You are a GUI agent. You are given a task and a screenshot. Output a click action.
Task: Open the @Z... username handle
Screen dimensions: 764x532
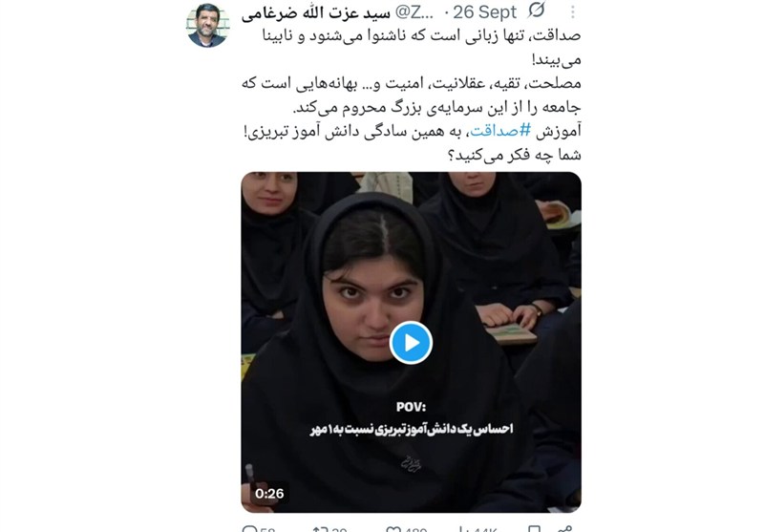click(x=414, y=13)
